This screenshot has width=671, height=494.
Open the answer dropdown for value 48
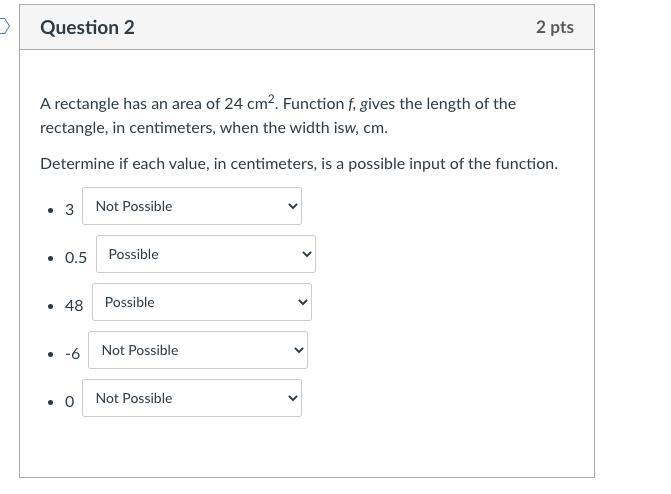tap(201, 302)
